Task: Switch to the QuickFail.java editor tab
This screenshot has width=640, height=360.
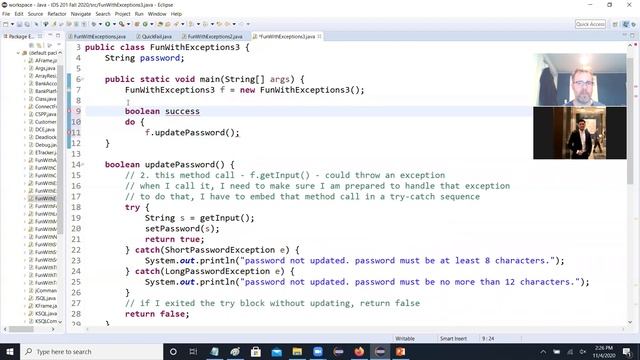Action: tap(154, 36)
